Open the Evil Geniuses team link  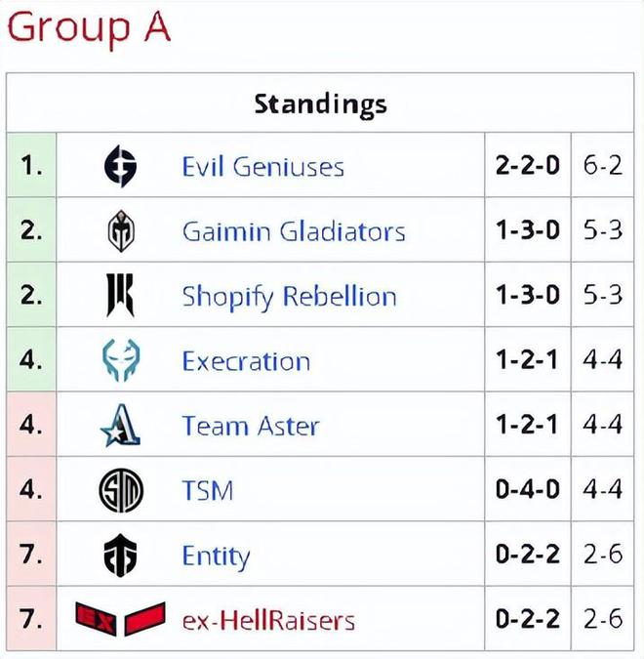[263, 167]
